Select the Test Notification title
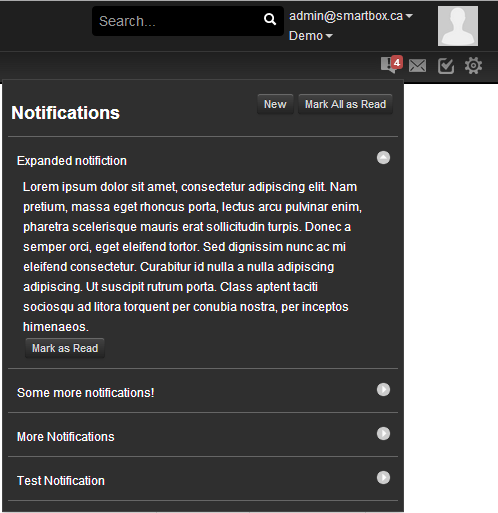This screenshot has height=513, width=498. point(61,481)
